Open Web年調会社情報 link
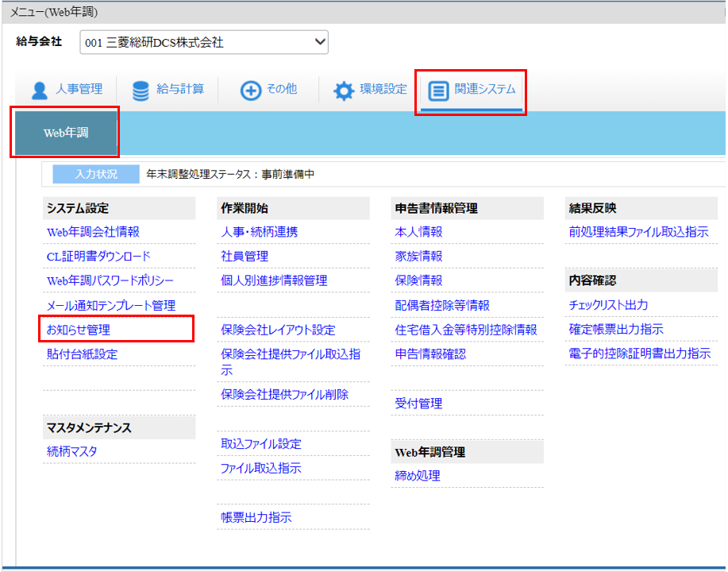The image size is (728, 572). pyautogui.click(x=94, y=232)
